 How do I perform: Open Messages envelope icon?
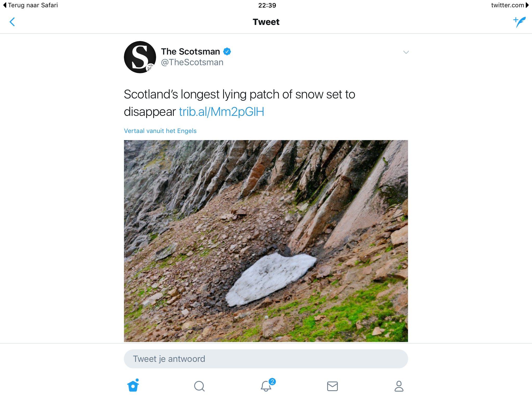[x=332, y=386]
